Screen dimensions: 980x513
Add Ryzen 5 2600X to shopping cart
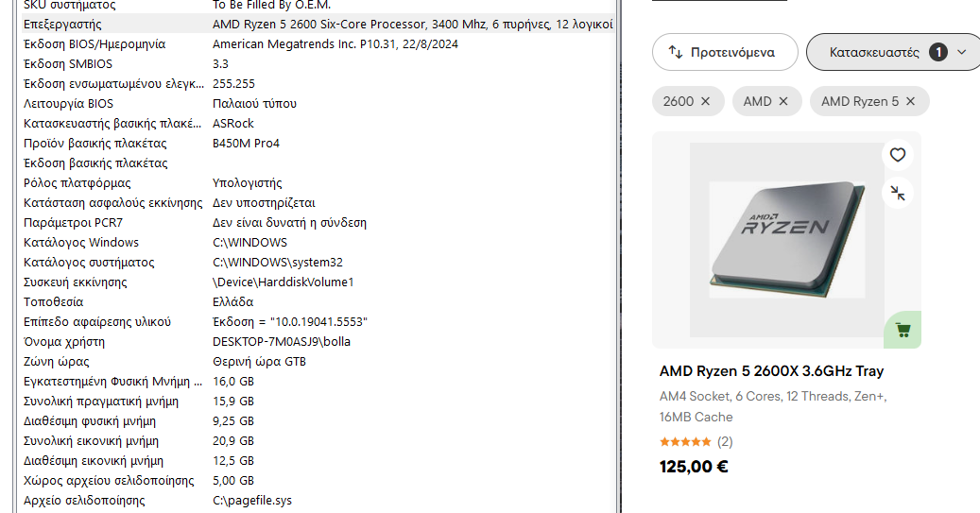[x=903, y=330]
